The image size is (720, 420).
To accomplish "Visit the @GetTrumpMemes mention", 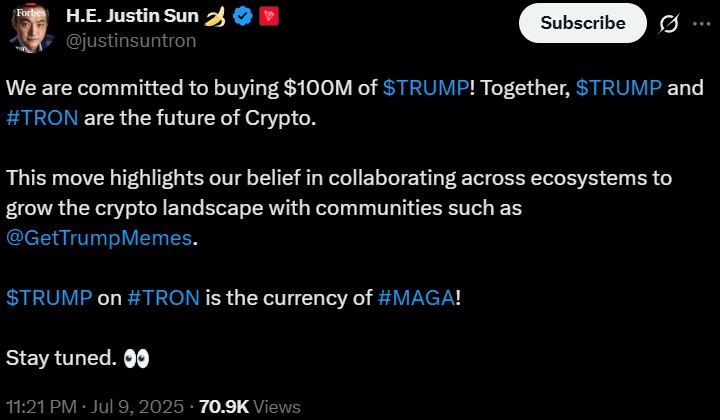I will coord(98,237).
